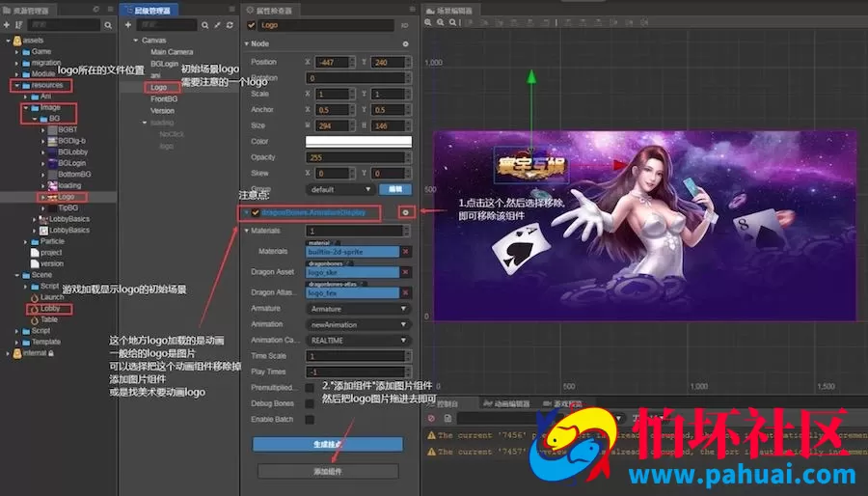
Task: Click the hierarchy collapse-all arrows icon
Action: click(217, 25)
